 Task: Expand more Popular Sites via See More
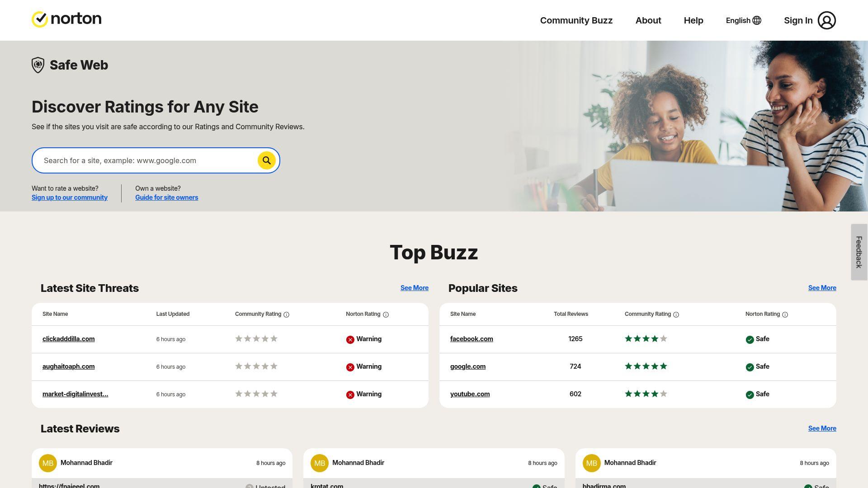pyautogui.click(x=822, y=288)
